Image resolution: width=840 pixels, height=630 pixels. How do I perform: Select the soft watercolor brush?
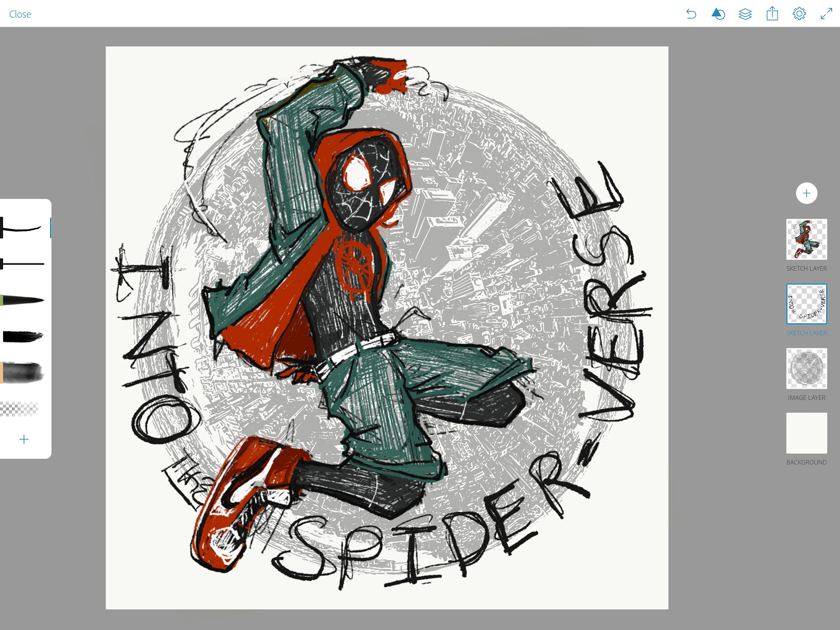coord(23,373)
